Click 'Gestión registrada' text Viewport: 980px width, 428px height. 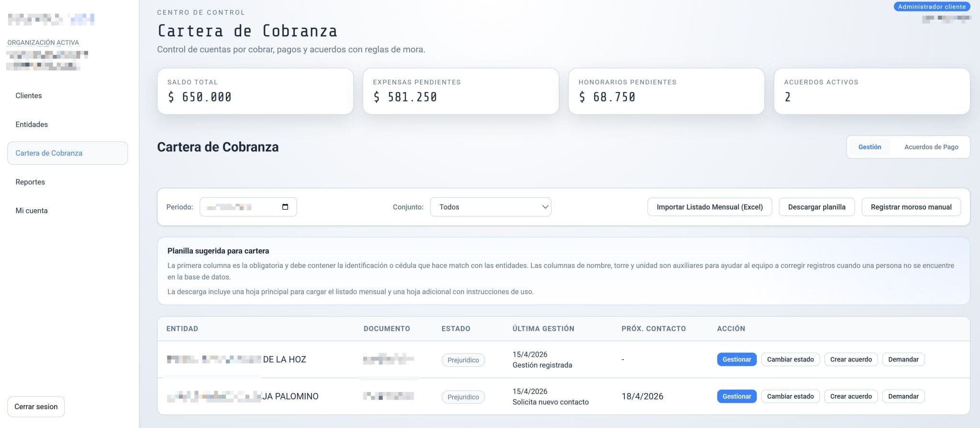coord(542,365)
